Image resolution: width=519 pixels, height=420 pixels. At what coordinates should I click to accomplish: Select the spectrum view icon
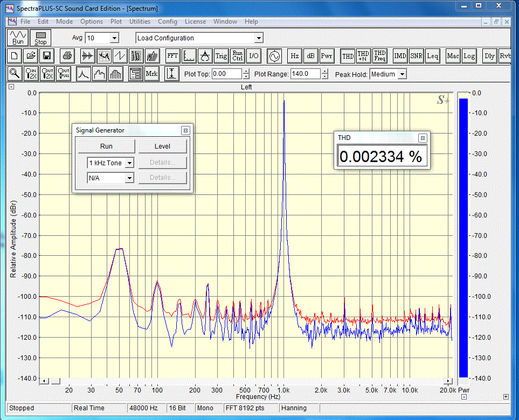104,56
